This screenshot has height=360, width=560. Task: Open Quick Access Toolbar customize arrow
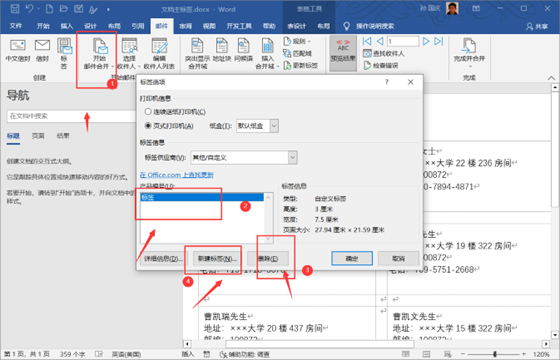[108, 10]
